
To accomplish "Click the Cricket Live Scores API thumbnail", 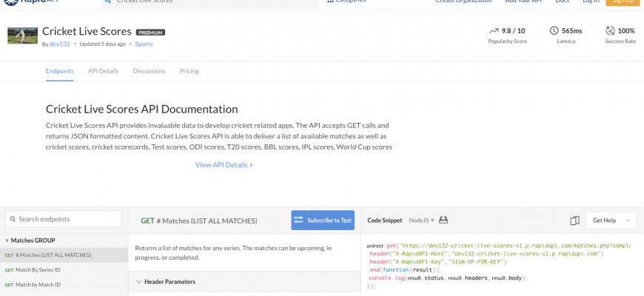I will click(x=22, y=36).
